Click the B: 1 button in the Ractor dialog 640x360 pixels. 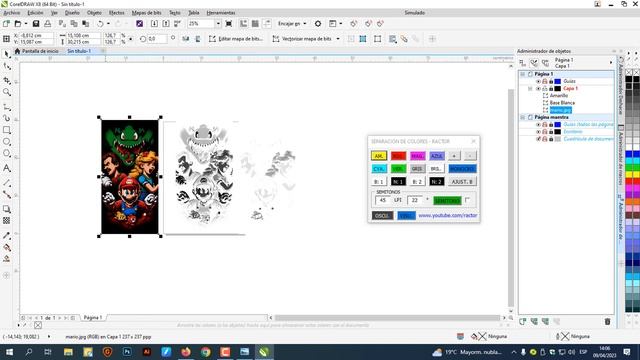[378, 182]
